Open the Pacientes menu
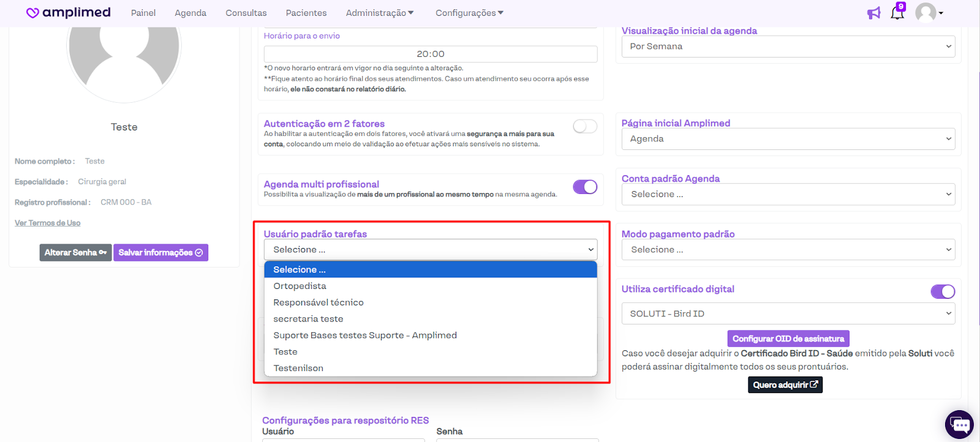The width and height of the screenshot is (980, 442). [x=306, y=13]
